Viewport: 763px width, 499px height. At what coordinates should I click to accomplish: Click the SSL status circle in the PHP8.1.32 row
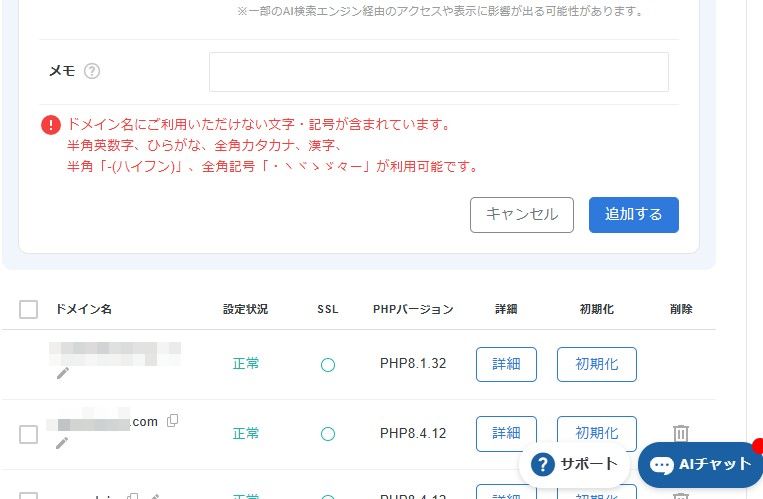[327, 365]
